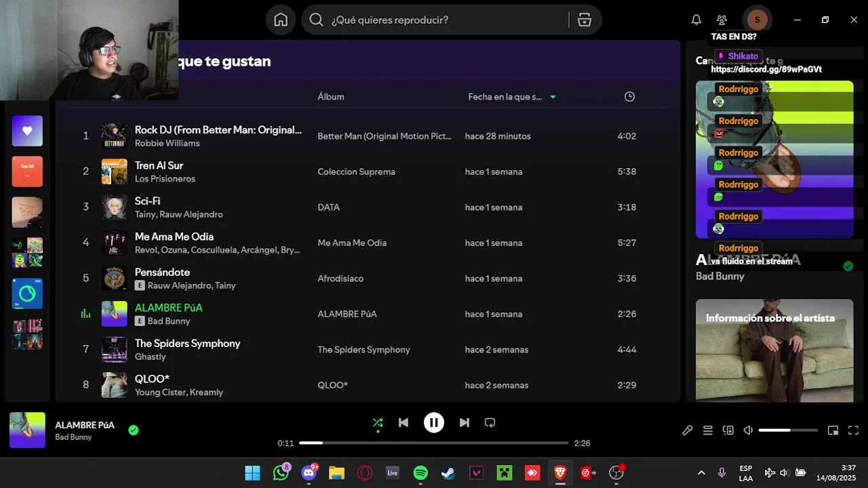The image size is (868, 488).
Task: Open Discord from the taskbar
Action: pyautogui.click(x=309, y=472)
